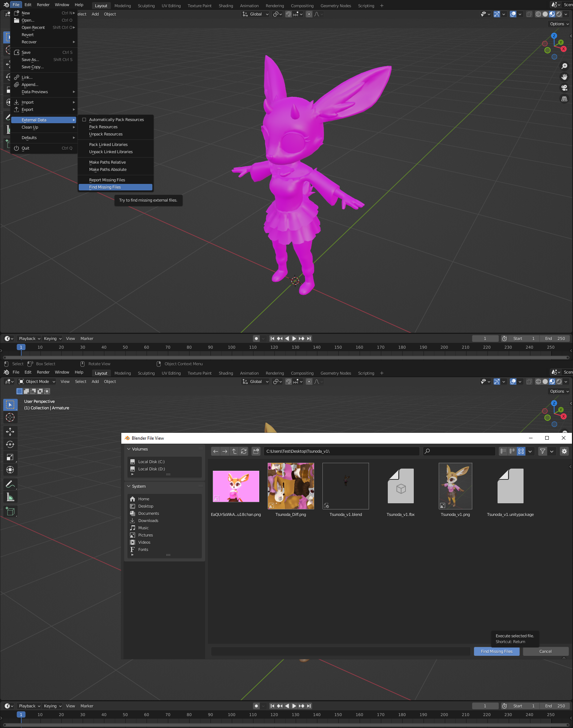Click Save As... in File menu
The width and height of the screenshot is (573, 728).
pyautogui.click(x=44, y=60)
